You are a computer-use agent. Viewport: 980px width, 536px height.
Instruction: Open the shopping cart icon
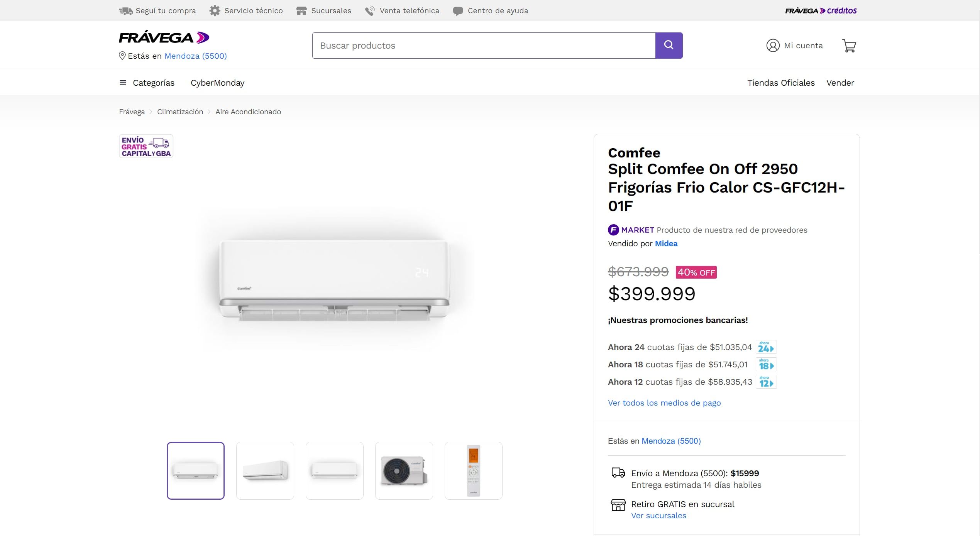click(x=849, y=46)
